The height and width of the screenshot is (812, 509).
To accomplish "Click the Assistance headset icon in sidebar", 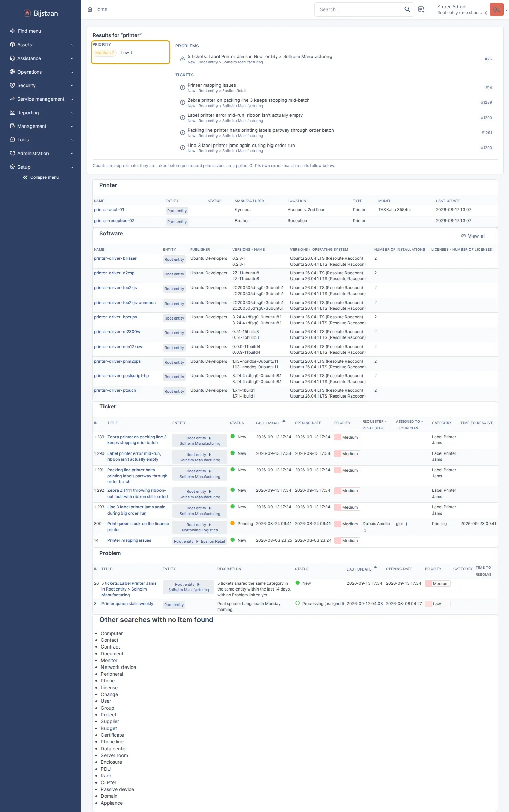I will click(x=12, y=58).
